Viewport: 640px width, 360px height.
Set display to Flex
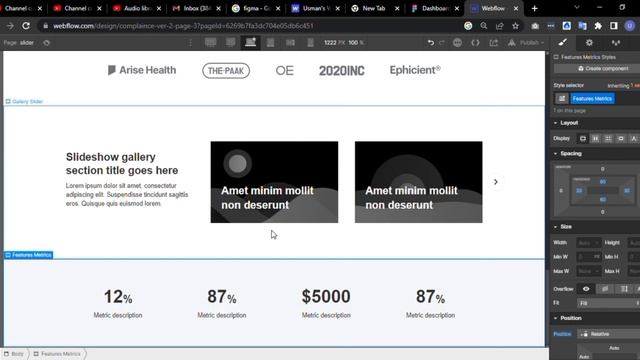click(x=595, y=139)
